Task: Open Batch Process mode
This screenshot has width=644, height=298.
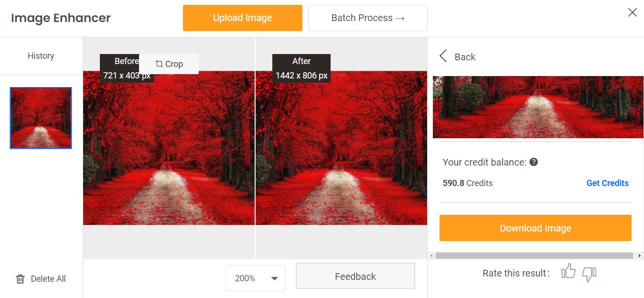Action: click(x=367, y=17)
